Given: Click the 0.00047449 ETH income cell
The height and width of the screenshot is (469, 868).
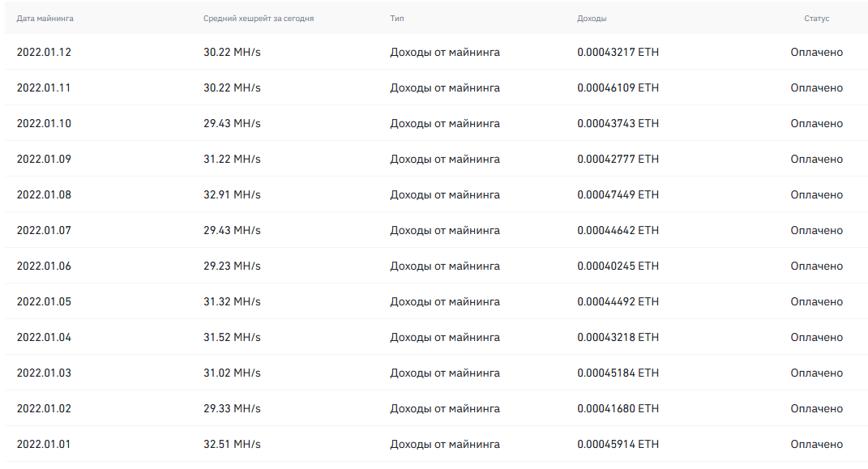Looking at the screenshot, I should tap(618, 195).
